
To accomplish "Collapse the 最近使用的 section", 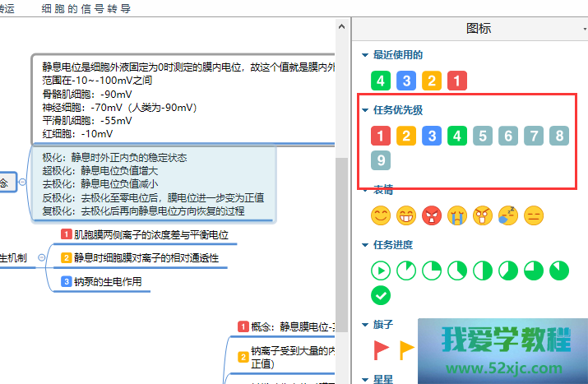I will [365, 55].
